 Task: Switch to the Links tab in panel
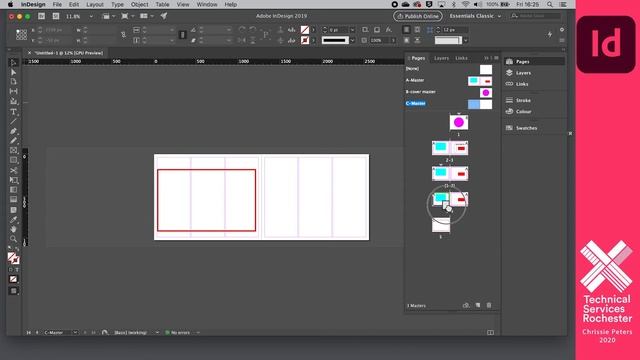point(461,58)
